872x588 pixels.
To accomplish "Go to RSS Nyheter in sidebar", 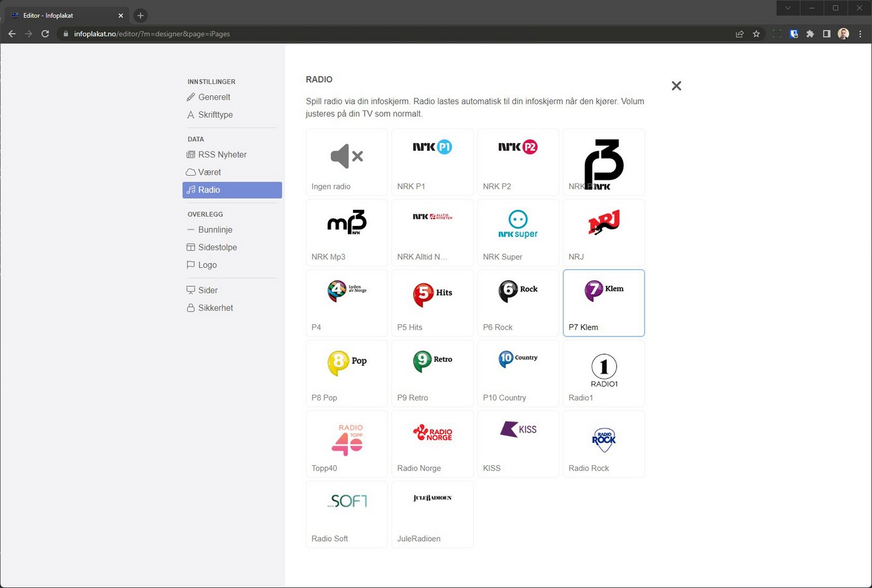I will pos(222,155).
